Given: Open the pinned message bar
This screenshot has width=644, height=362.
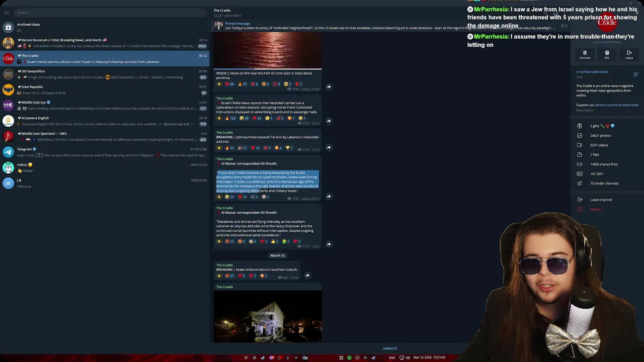Looking at the screenshot, I should [390, 26].
